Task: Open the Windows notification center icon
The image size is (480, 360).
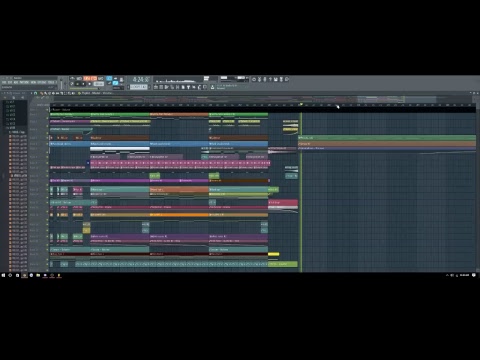Action: point(474,275)
